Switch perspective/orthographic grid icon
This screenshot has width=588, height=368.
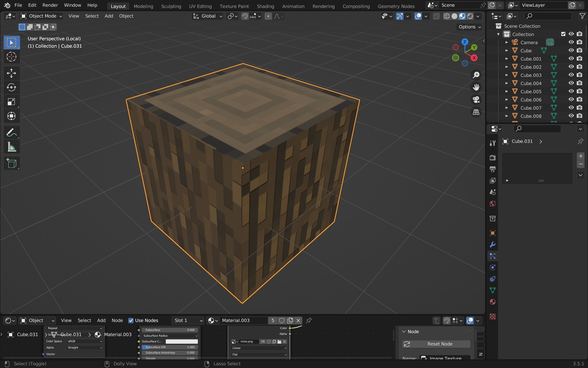(x=476, y=112)
